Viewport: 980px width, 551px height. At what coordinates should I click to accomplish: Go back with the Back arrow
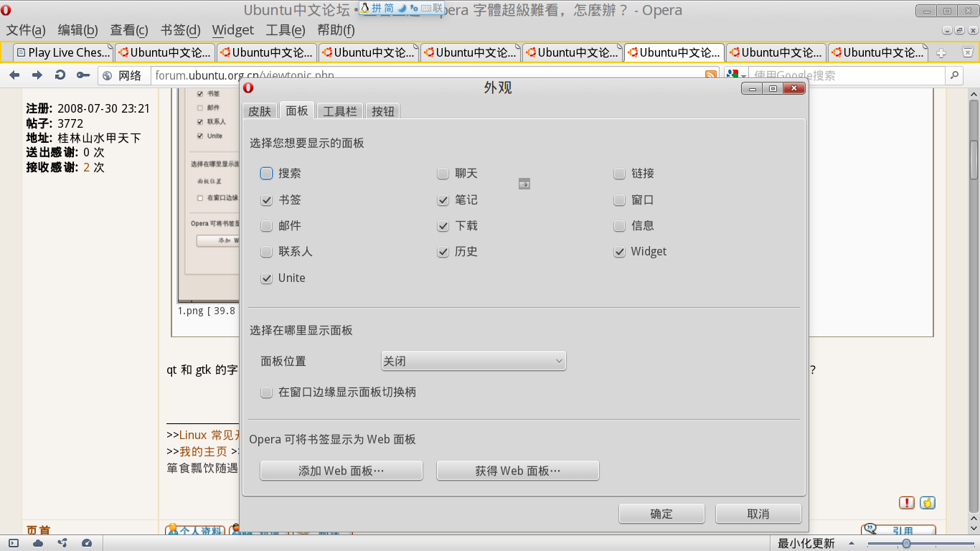(14, 75)
